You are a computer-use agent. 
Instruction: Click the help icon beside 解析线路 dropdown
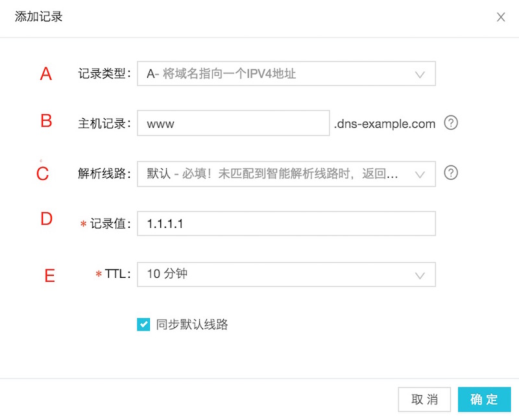(451, 173)
